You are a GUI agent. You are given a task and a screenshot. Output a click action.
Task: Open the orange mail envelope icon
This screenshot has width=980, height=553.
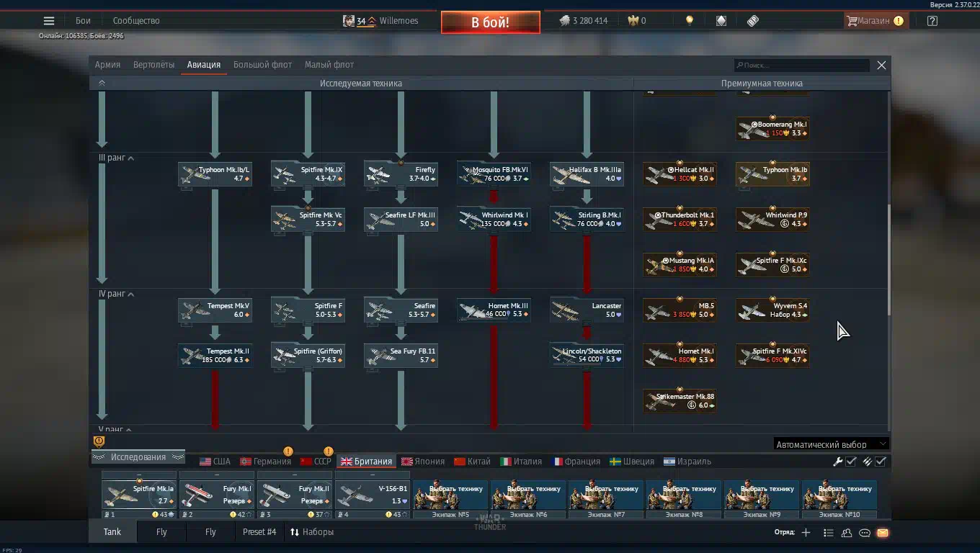883,533
